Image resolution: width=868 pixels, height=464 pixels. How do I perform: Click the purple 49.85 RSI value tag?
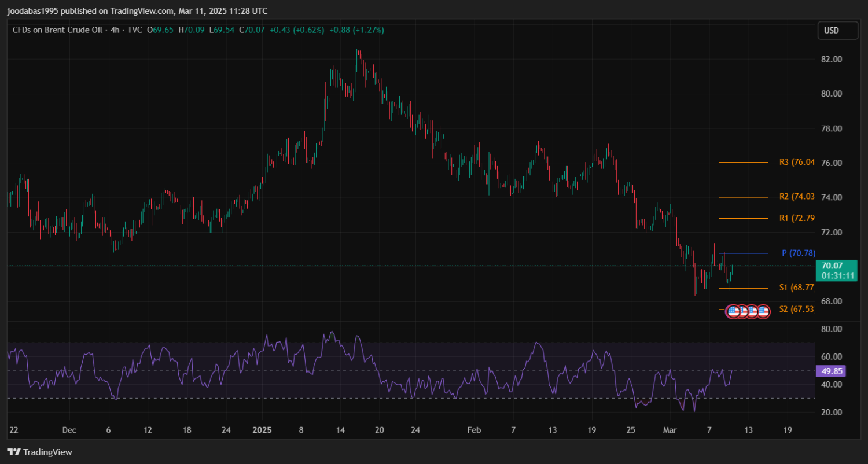click(832, 371)
